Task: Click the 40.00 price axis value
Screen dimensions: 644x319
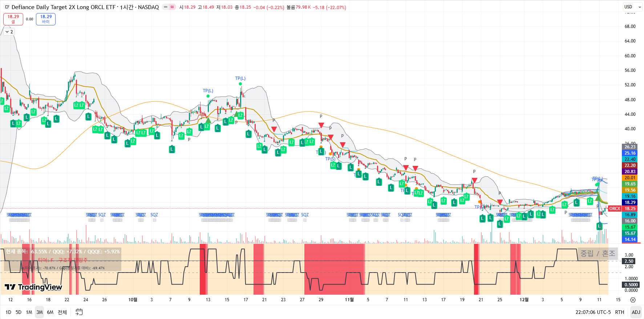Action: click(x=630, y=129)
